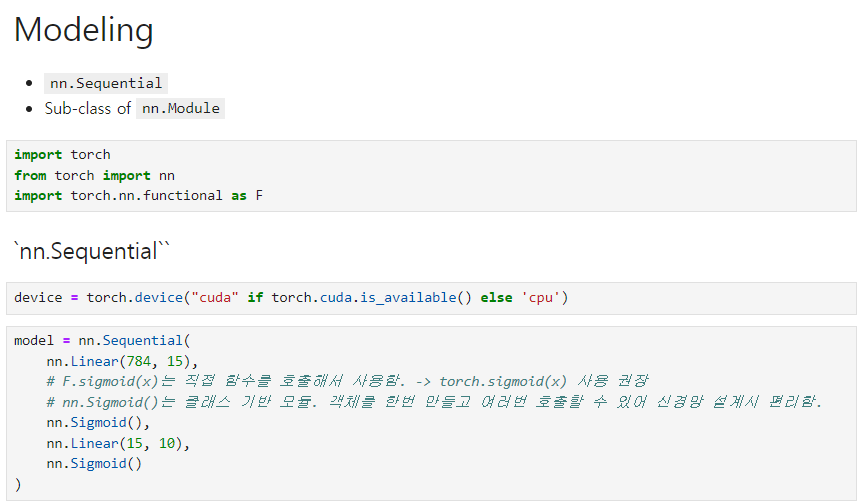This screenshot has width=860, height=502.
Task: Click the Modeling heading
Action: point(83,30)
